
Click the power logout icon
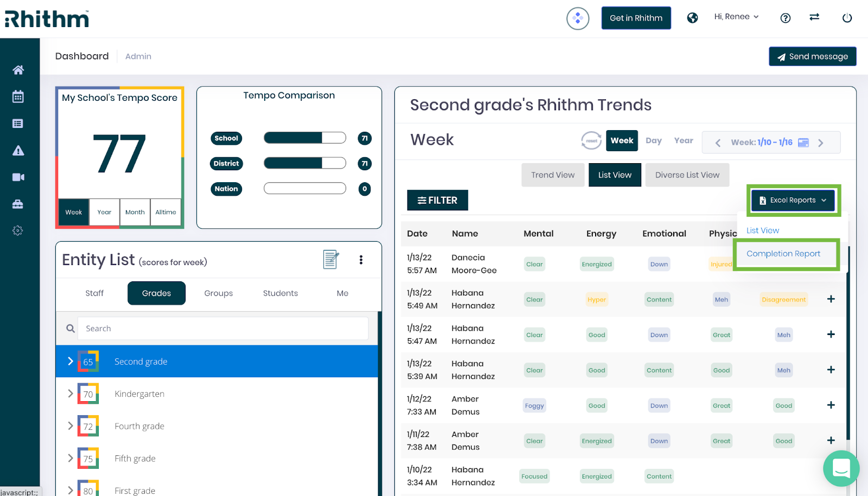(847, 18)
